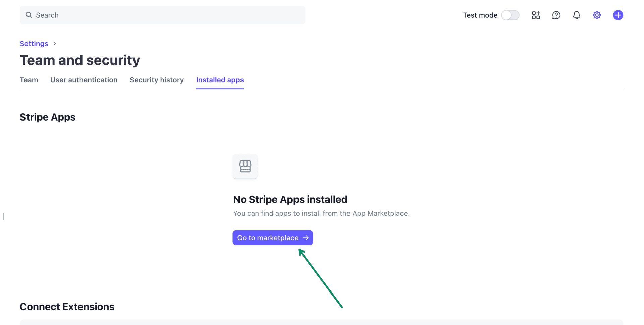Viewport: 644px width, 325px height.
Task: Switch to the Security history tab
Action: tap(157, 80)
